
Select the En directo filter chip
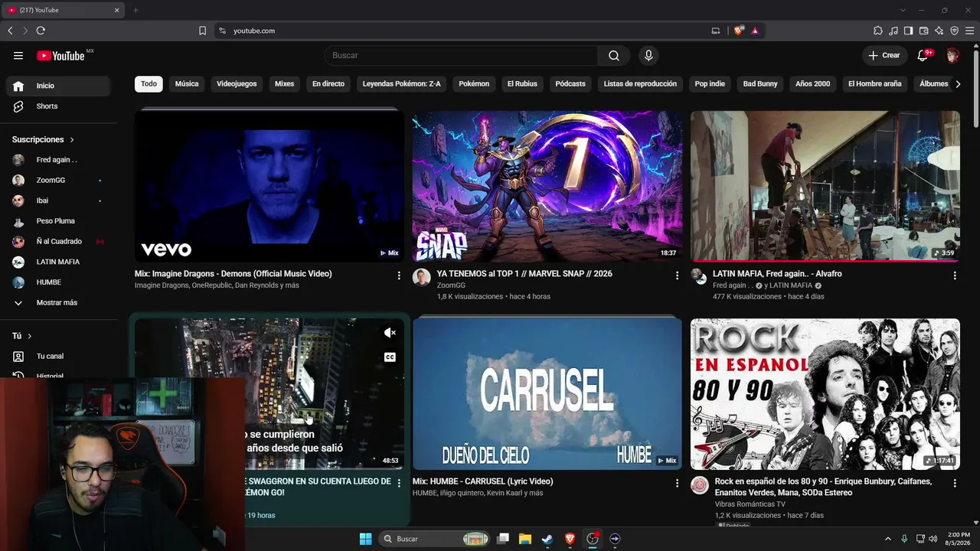328,84
